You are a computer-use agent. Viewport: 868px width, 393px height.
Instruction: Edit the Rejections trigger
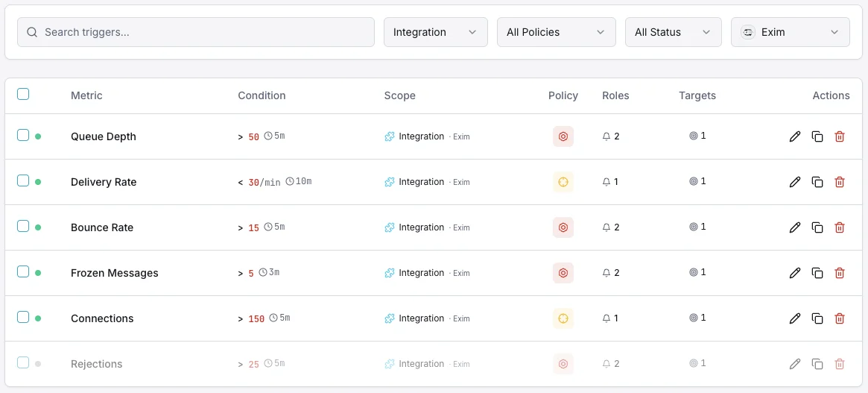click(x=795, y=364)
